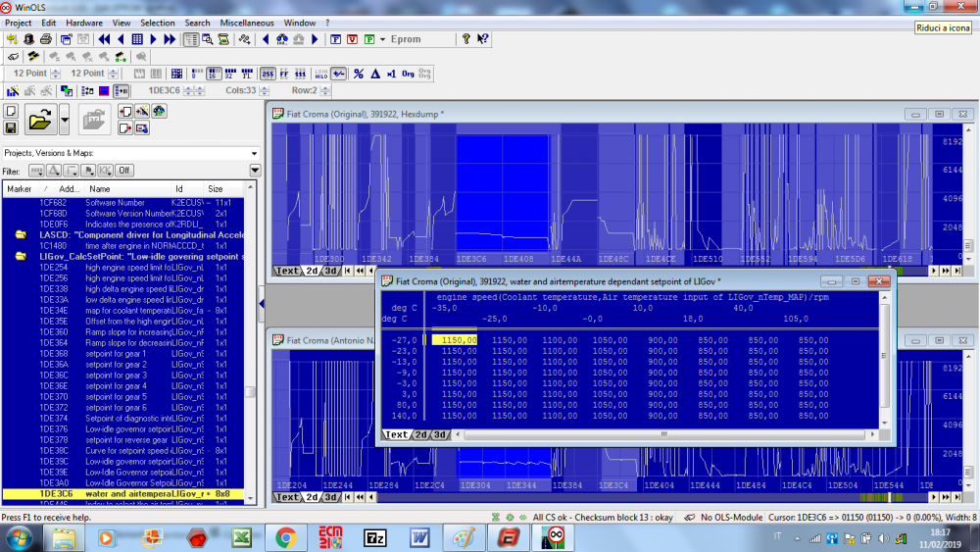Click the Marker column header
Image resolution: width=980 pixels, height=552 pixels.
click(x=20, y=189)
